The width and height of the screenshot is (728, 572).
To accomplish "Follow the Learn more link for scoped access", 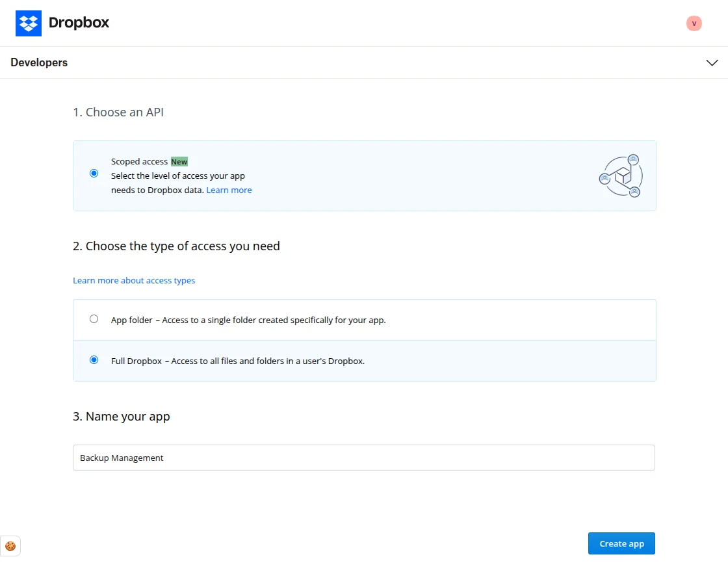I will pos(229,190).
